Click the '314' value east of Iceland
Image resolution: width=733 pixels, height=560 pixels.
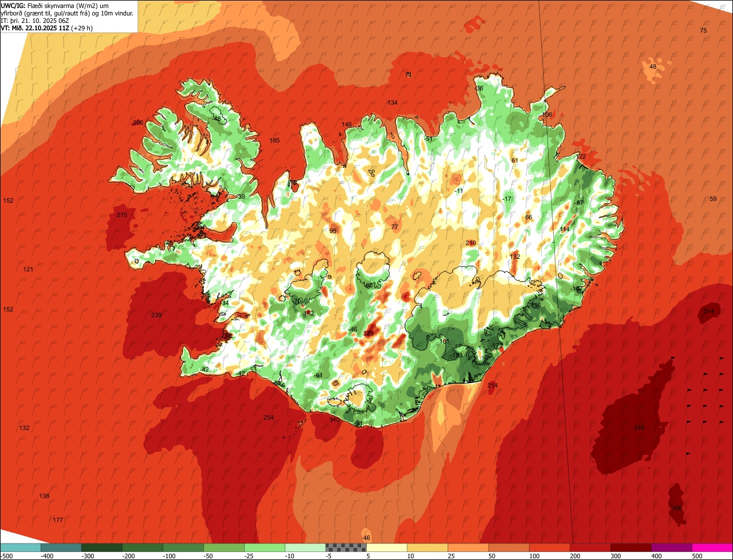[x=709, y=311]
